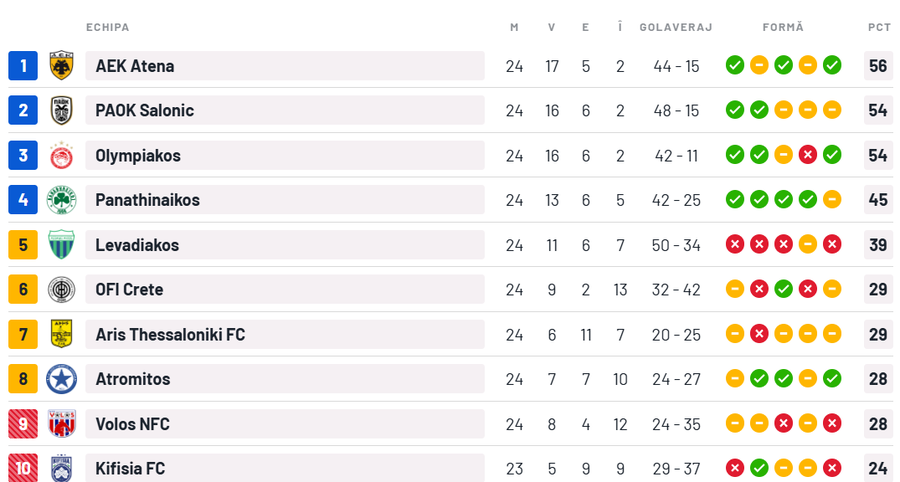Click Olympiakos's red loss form indicator
Screen dimensions: 900x482
point(808,155)
